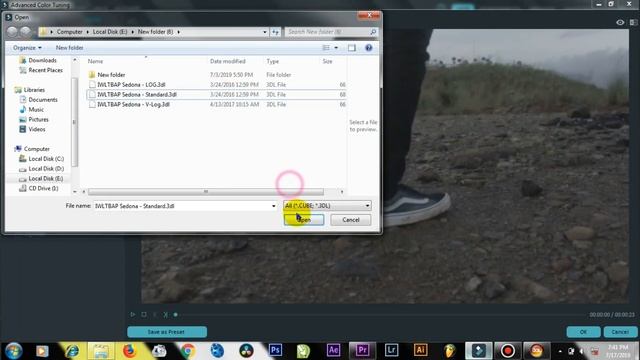Open After Effects from taskbar
This screenshot has height=360, width=640.
coord(333,350)
